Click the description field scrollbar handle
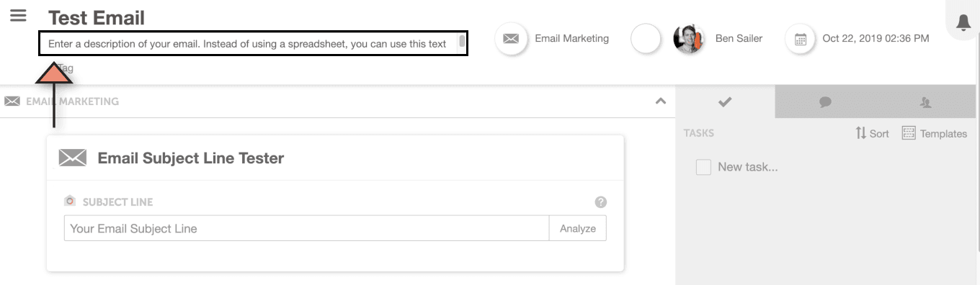 point(462,41)
